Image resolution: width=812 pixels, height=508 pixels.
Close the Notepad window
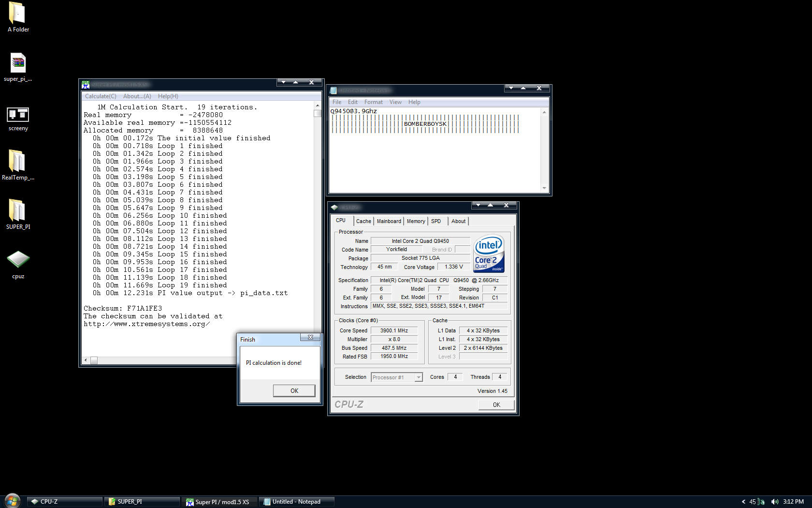tap(539, 88)
